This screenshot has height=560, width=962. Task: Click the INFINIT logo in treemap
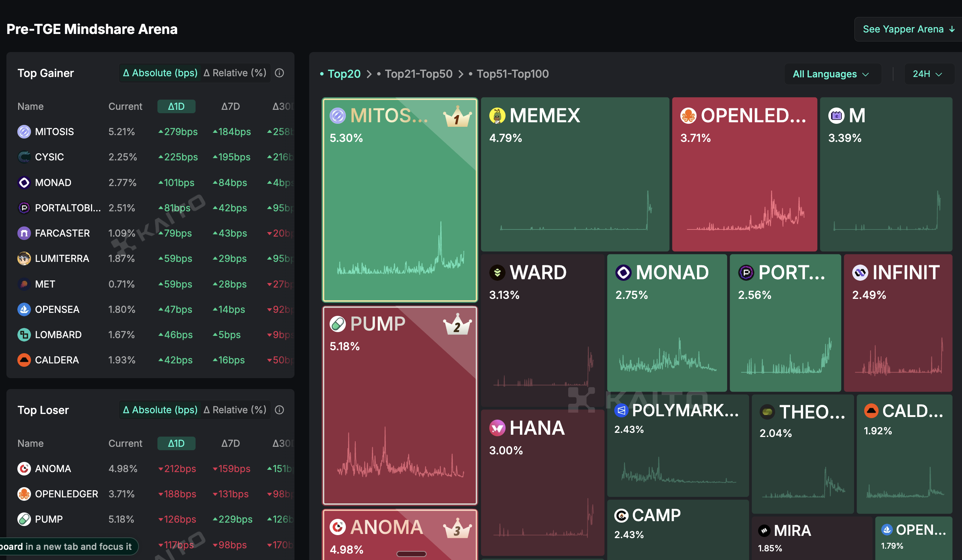click(x=860, y=272)
